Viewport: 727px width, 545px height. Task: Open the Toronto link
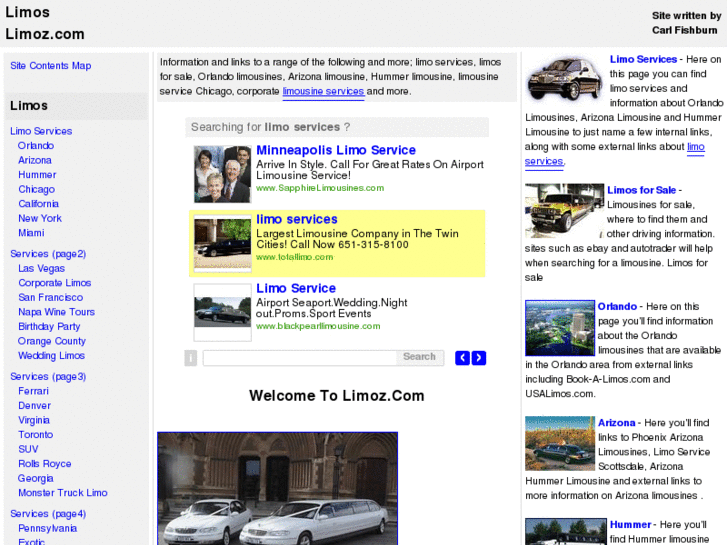tap(36, 435)
